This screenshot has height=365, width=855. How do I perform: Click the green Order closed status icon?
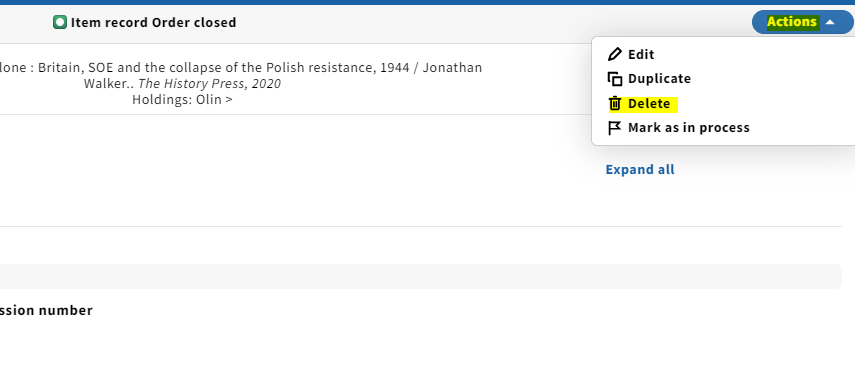pyautogui.click(x=60, y=22)
